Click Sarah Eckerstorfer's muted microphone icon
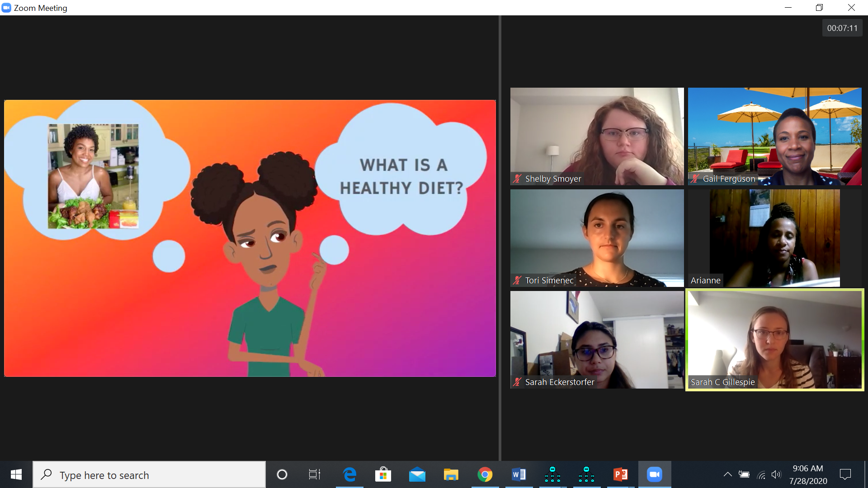This screenshot has width=868, height=488. pos(517,382)
